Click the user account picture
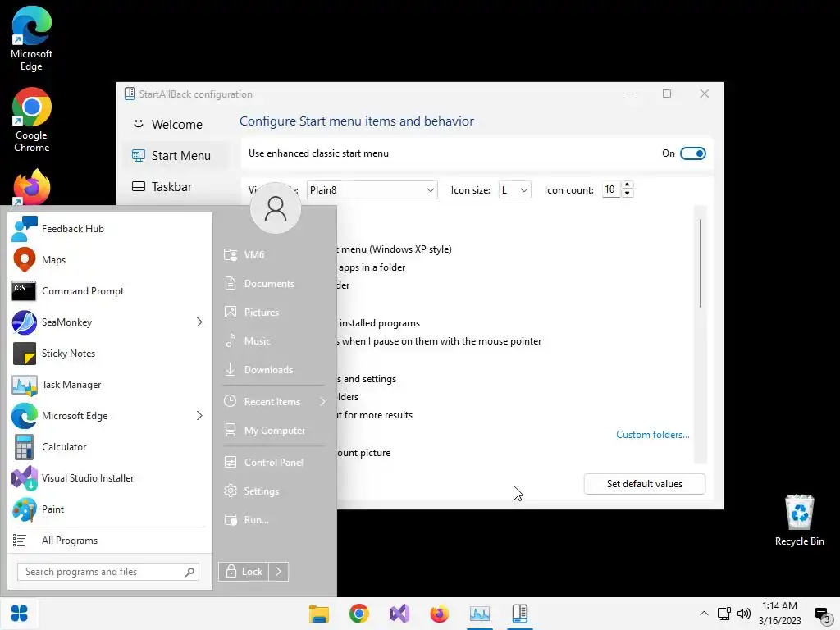 [276, 208]
